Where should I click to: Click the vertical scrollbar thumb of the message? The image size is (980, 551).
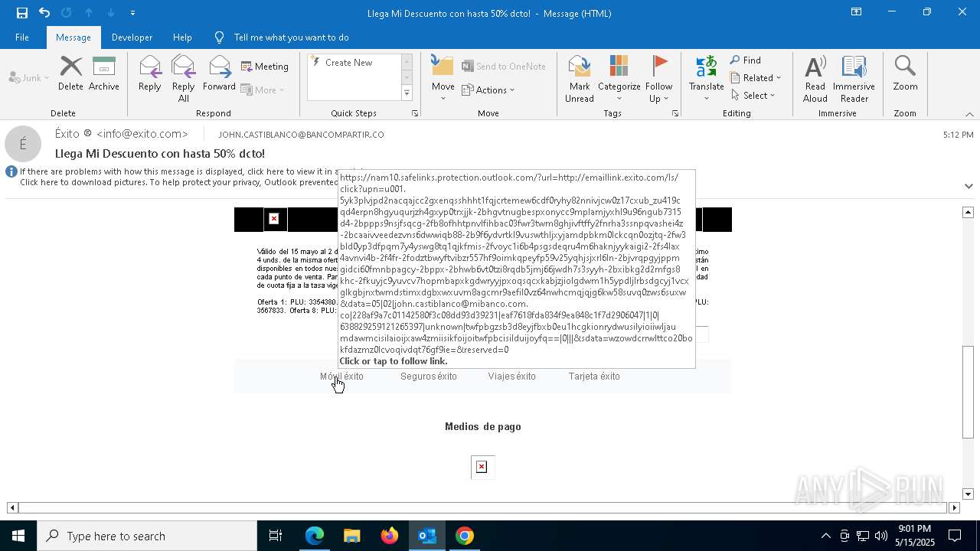point(968,392)
